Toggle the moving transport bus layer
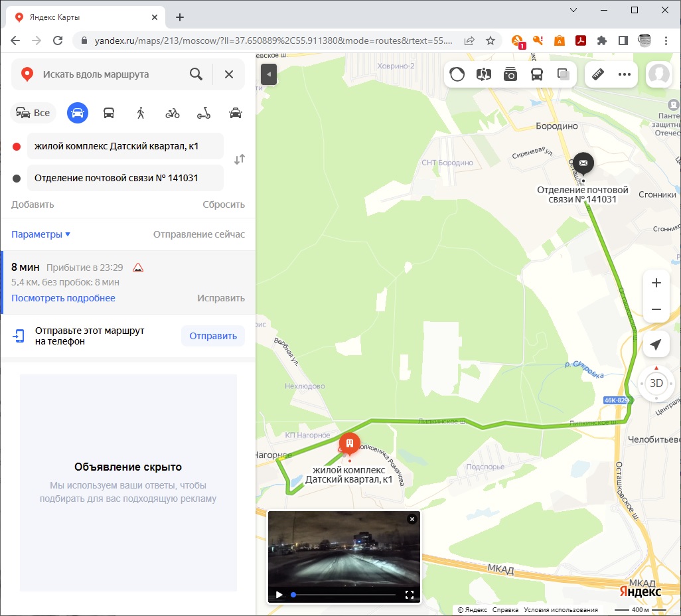This screenshot has width=681, height=616. tap(537, 75)
